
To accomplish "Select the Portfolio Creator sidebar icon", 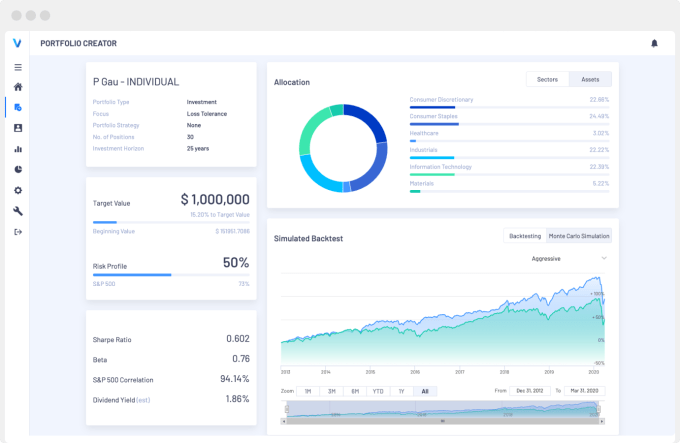I will click(18, 107).
